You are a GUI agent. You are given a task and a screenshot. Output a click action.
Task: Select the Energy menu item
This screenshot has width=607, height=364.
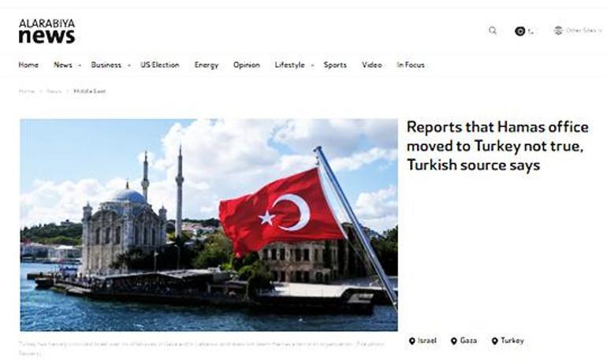[x=207, y=65]
